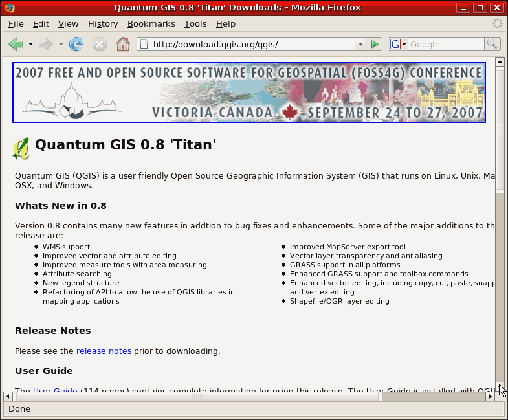
Task: Click the Firefox icon in title bar
Action: pyautogui.click(x=10, y=7)
